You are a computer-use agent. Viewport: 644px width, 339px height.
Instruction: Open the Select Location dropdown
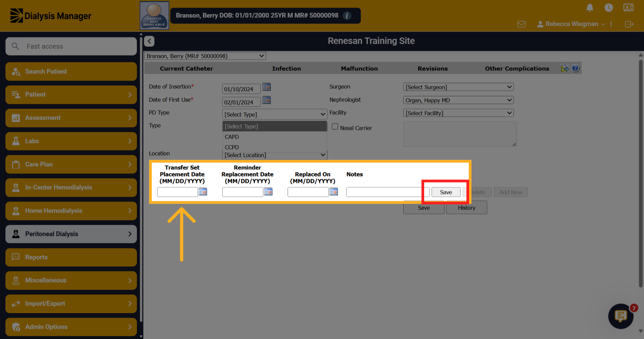(275, 155)
